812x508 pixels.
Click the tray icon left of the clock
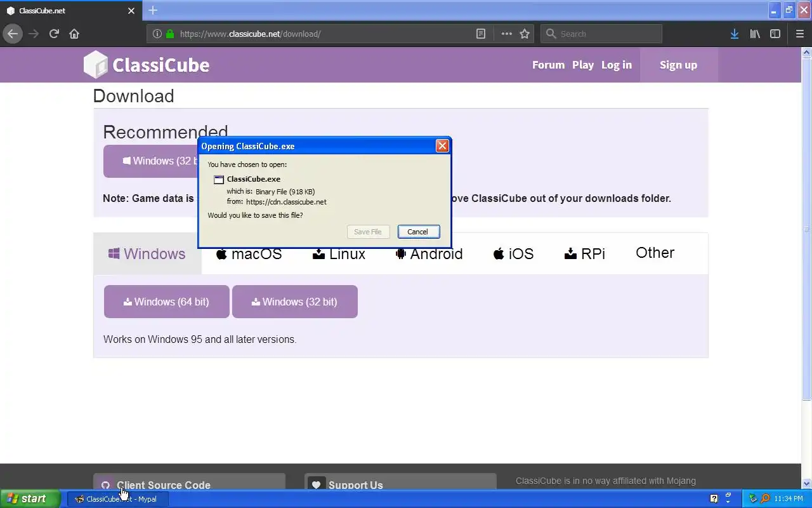coord(765,498)
